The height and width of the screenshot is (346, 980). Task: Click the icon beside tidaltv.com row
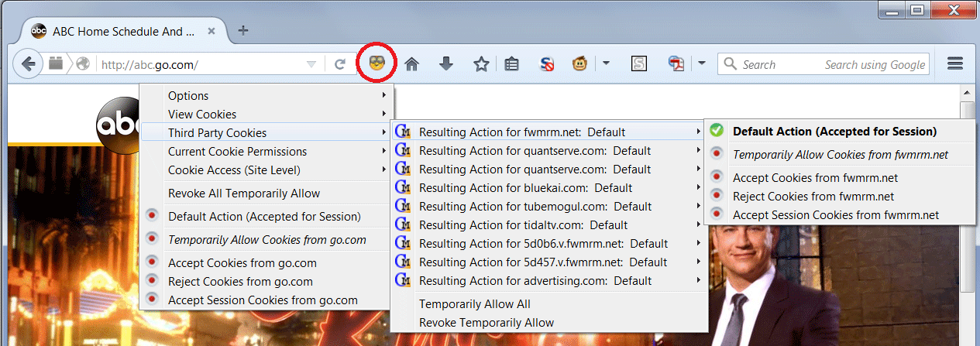point(403,225)
